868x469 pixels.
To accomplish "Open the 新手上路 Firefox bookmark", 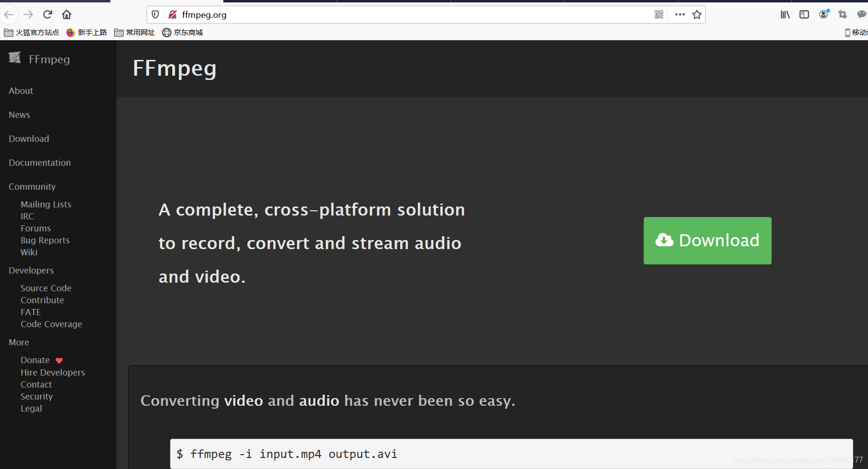I will [87, 33].
